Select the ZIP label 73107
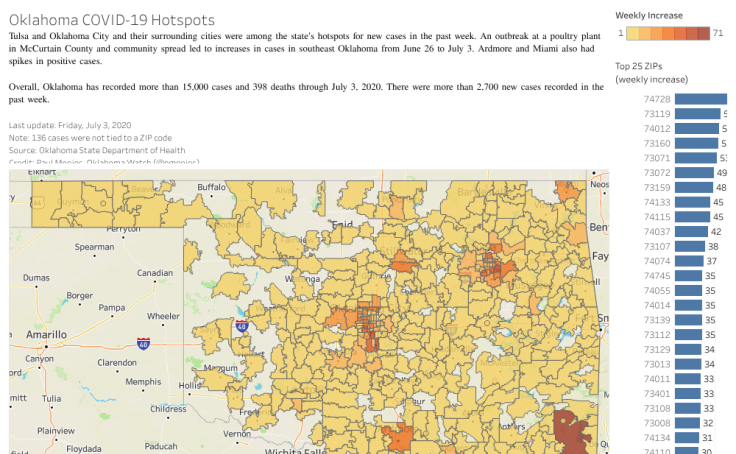 (657, 246)
